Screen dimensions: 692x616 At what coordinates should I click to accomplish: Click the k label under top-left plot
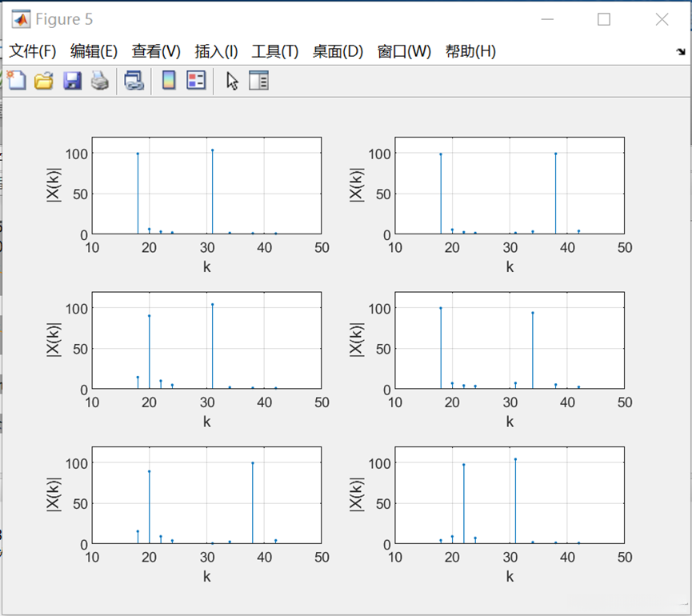click(206, 266)
